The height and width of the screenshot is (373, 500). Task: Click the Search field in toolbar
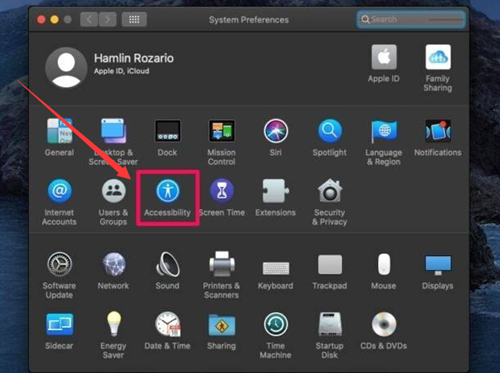pyautogui.click(x=411, y=19)
